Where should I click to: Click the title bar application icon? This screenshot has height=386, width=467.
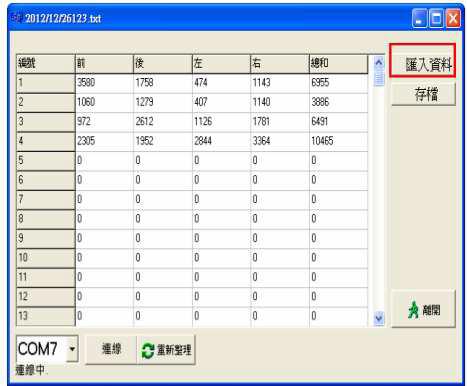point(16,18)
